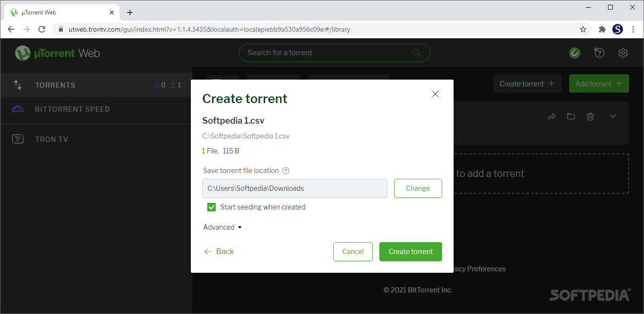The width and height of the screenshot is (644, 314).
Task: Click the trash delete icon on torrent row
Action: 590,116
